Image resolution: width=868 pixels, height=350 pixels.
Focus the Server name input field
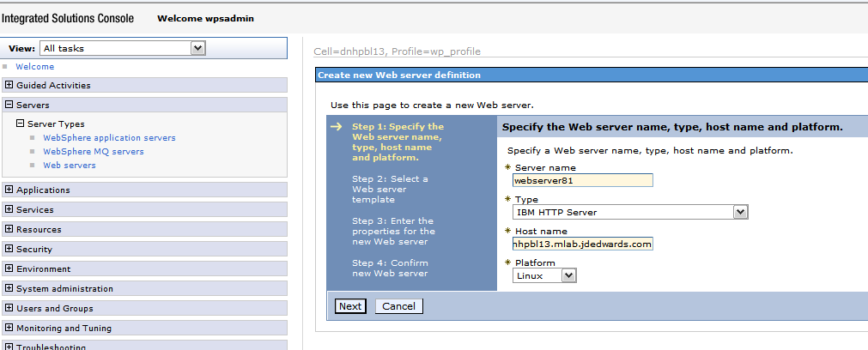[x=582, y=180]
